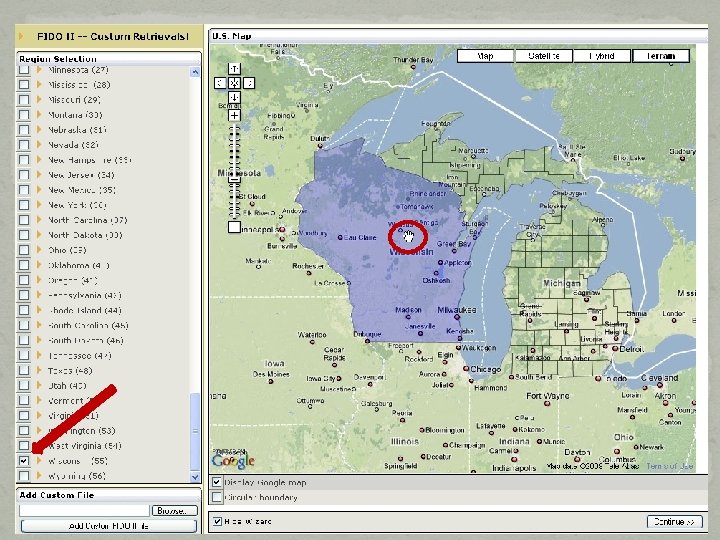Image resolution: width=720 pixels, height=540 pixels.
Task: Switch map to Map view
Action: pyautogui.click(x=485, y=56)
